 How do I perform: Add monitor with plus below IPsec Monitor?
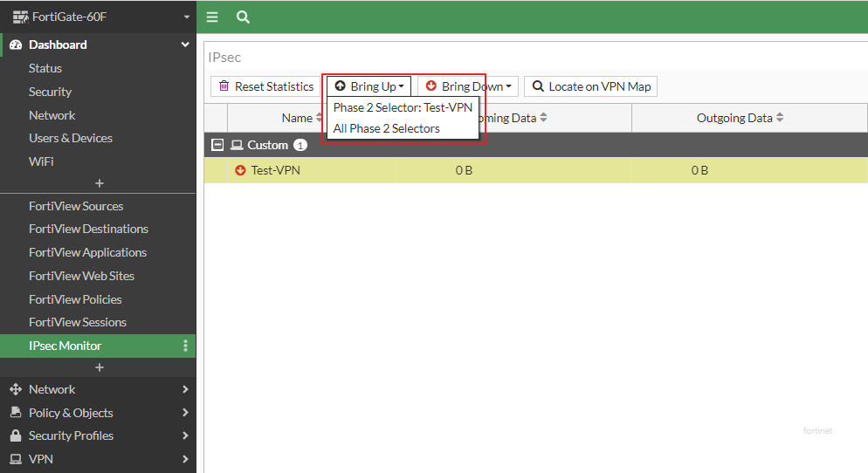tap(100, 367)
